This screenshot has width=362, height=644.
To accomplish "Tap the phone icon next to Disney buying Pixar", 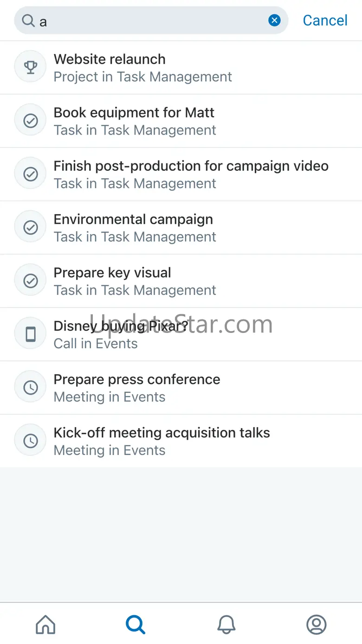I will [x=31, y=334].
